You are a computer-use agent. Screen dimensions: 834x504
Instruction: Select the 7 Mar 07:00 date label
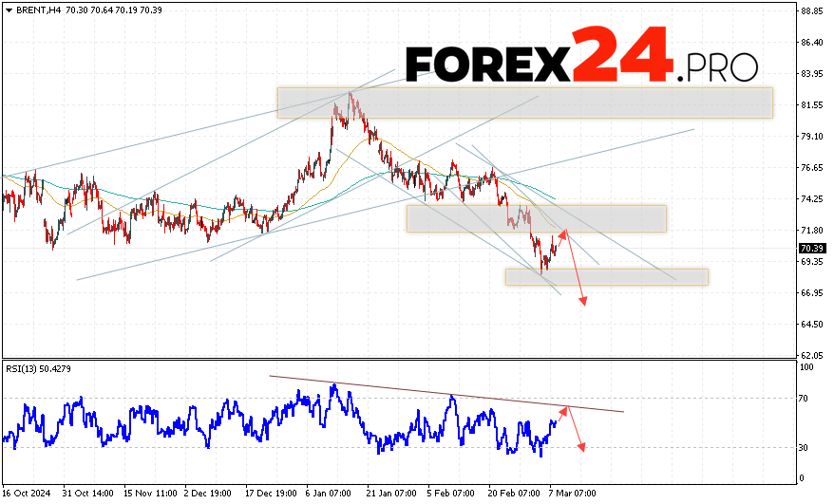(573, 494)
